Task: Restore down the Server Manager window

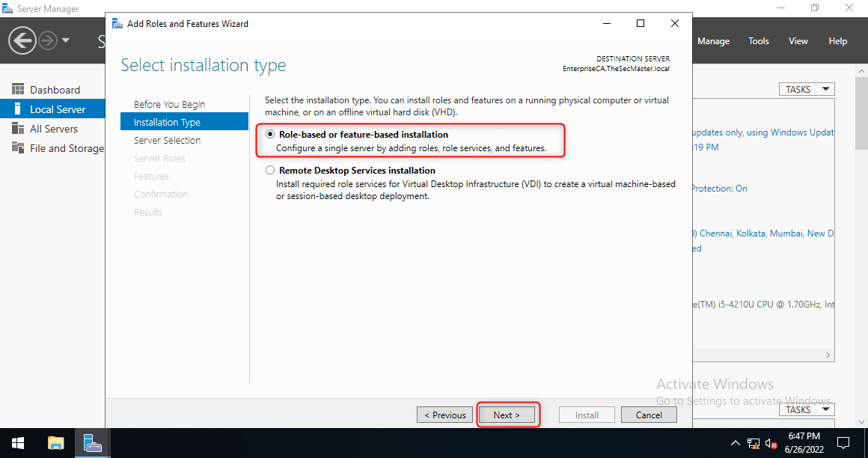Action: (815, 7)
